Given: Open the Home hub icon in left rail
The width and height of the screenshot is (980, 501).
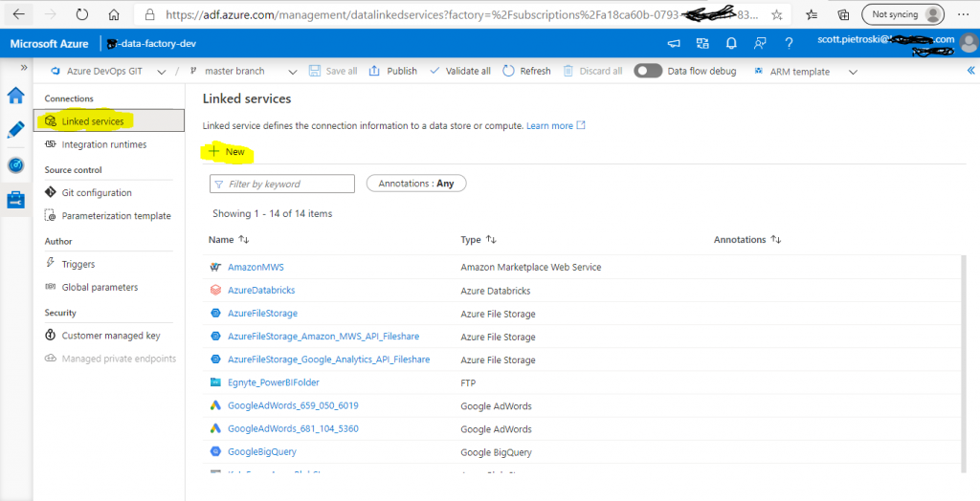Looking at the screenshot, I should pos(16,95).
